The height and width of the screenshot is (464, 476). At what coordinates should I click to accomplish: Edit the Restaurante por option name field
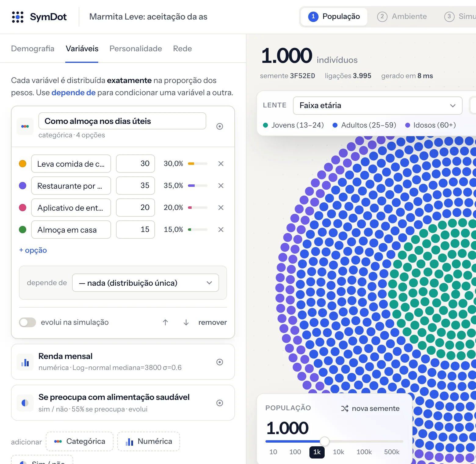tap(71, 186)
